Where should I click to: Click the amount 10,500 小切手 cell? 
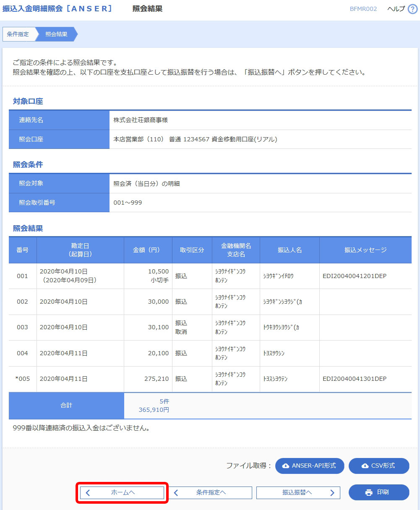click(x=148, y=276)
